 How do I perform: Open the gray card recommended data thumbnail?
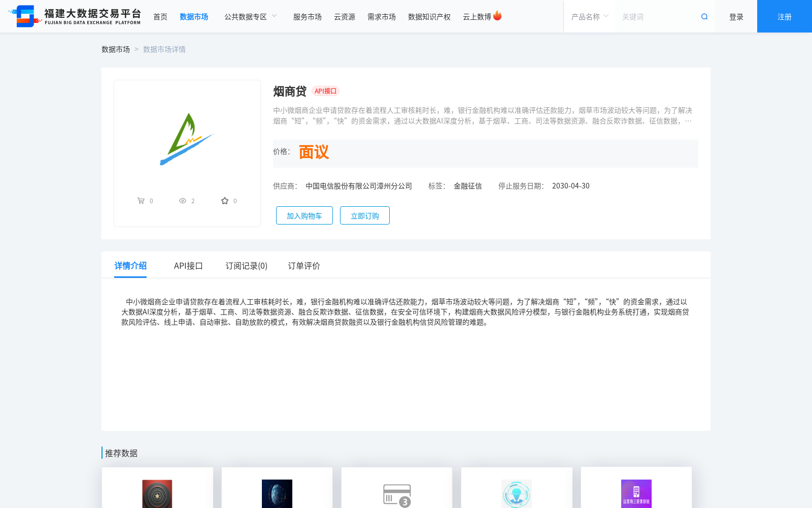pos(397,495)
